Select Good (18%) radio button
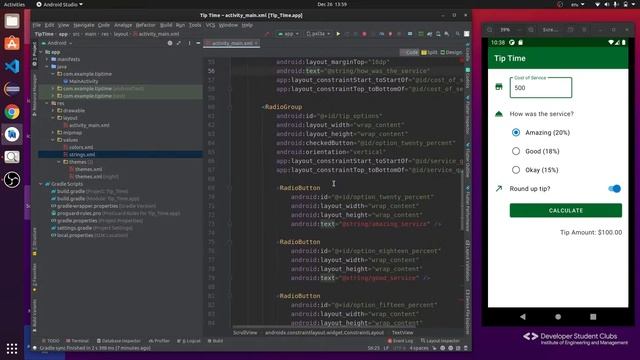The height and width of the screenshot is (360, 640). pyautogui.click(x=516, y=151)
